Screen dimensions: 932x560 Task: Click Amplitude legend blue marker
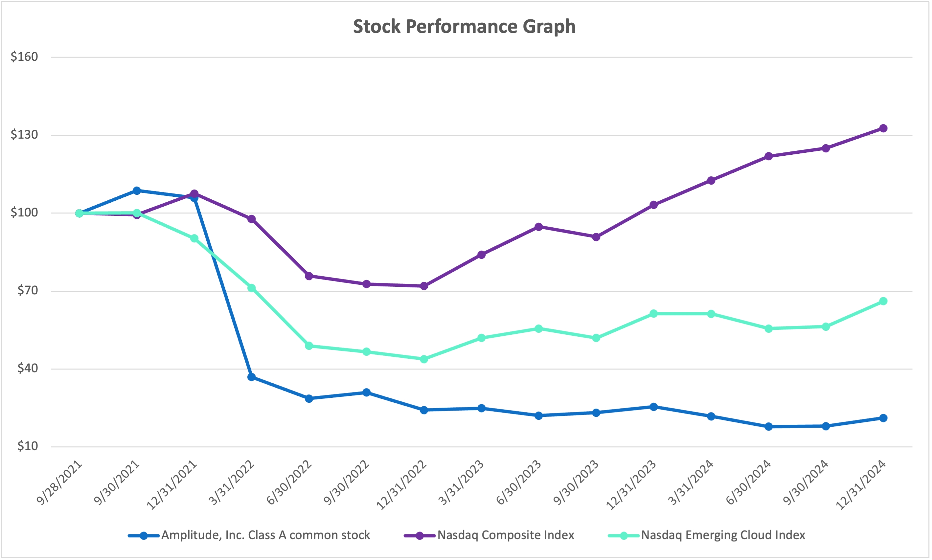click(143, 535)
